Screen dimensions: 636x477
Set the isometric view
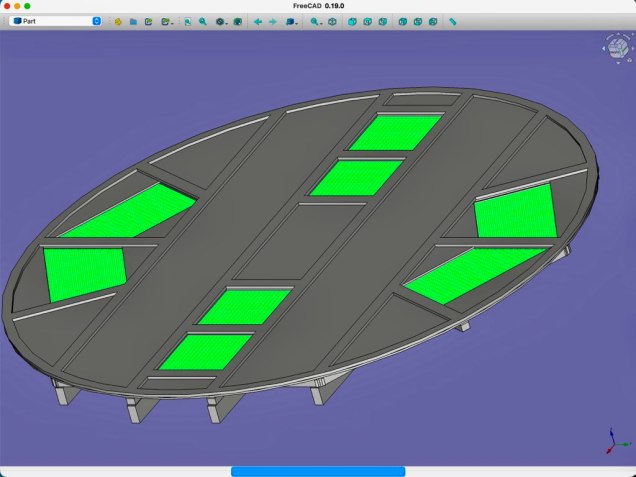point(333,21)
